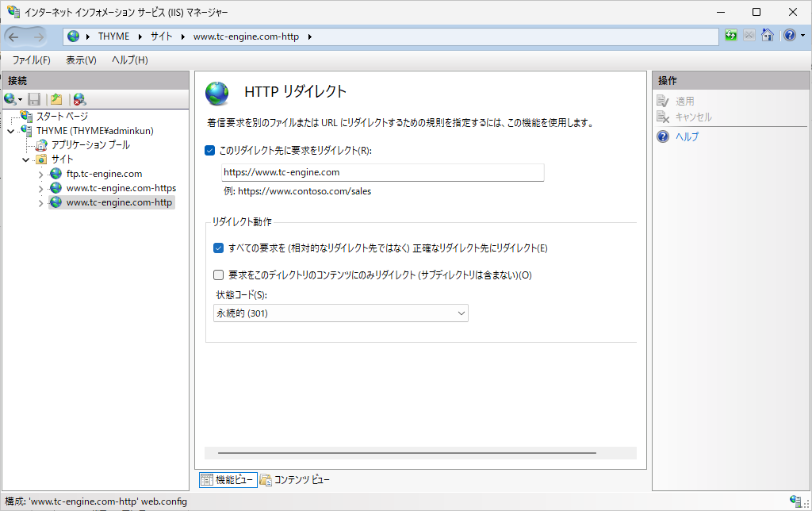Click the green refresh page icon
Screen dimensions: 812x511
pos(730,35)
